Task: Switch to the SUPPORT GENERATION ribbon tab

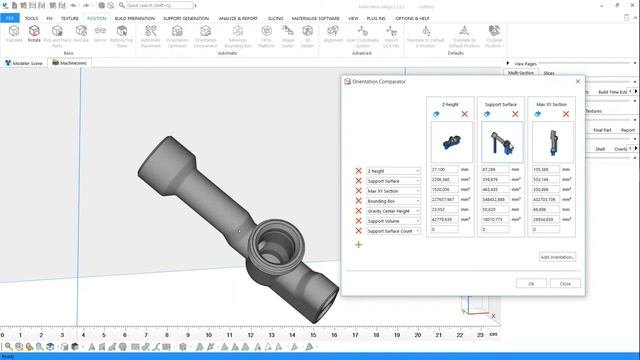Action: click(186, 18)
